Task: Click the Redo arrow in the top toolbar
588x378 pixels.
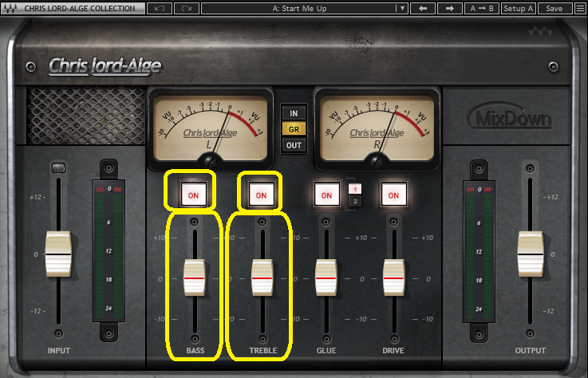Action: coord(187,9)
